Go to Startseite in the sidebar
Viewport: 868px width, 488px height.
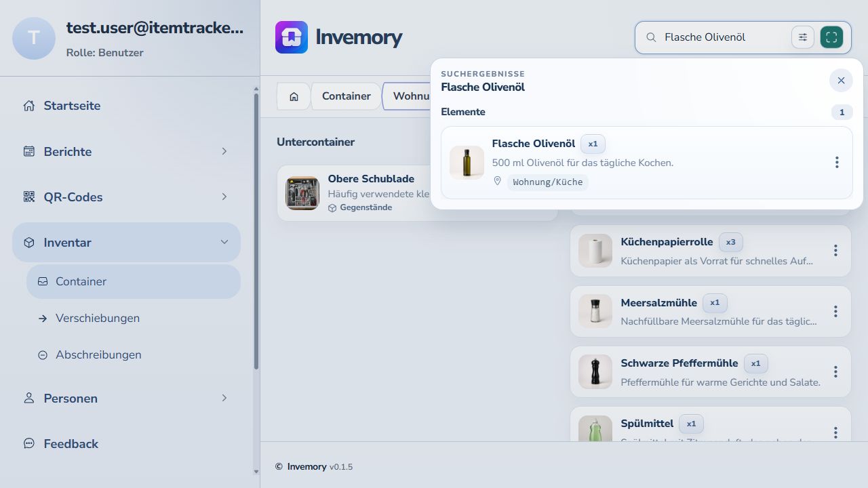click(126, 106)
